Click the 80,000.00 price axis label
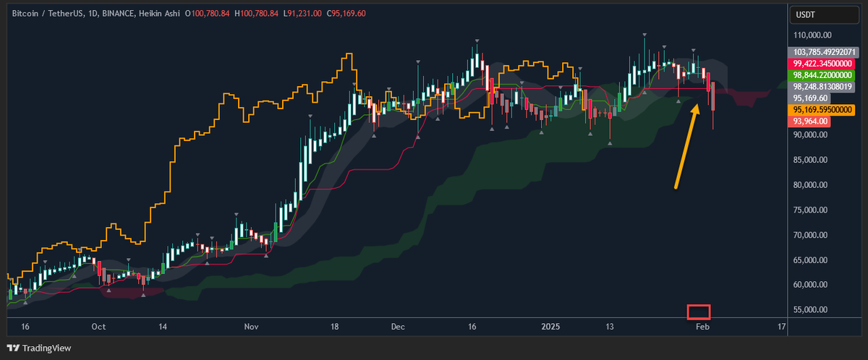The image size is (868, 360). point(812,185)
